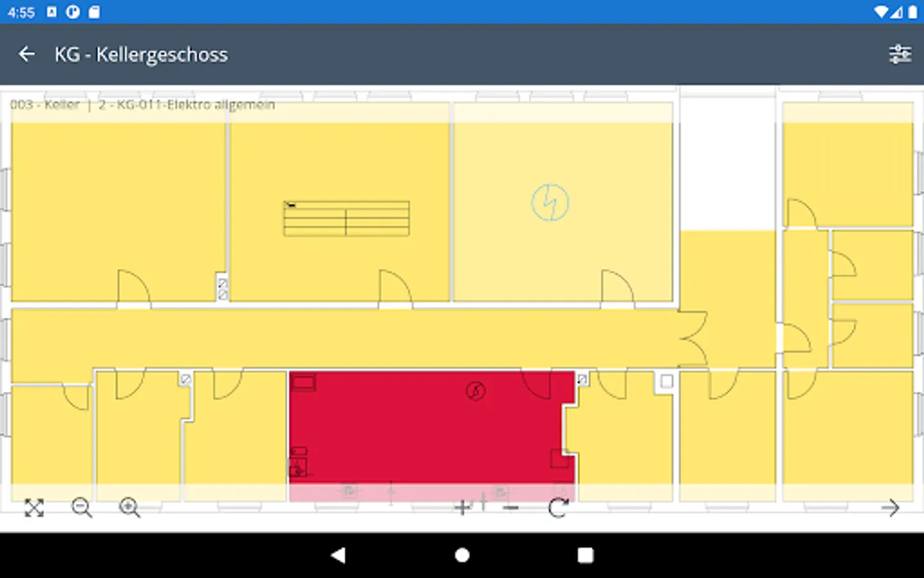Tap the circular symbol in red room
Viewport: 924px width, 578px height.
pyautogui.click(x=475, y=390)
